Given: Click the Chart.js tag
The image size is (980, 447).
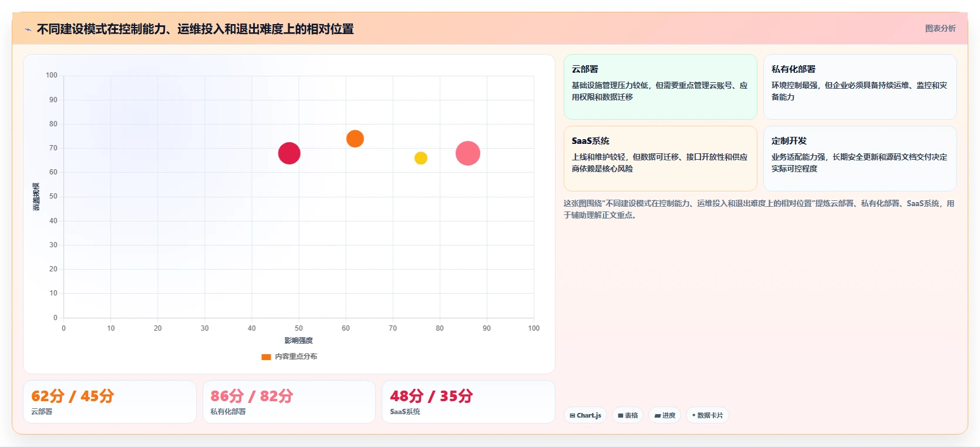Looking at the screenshot, I should coord(585,415).
